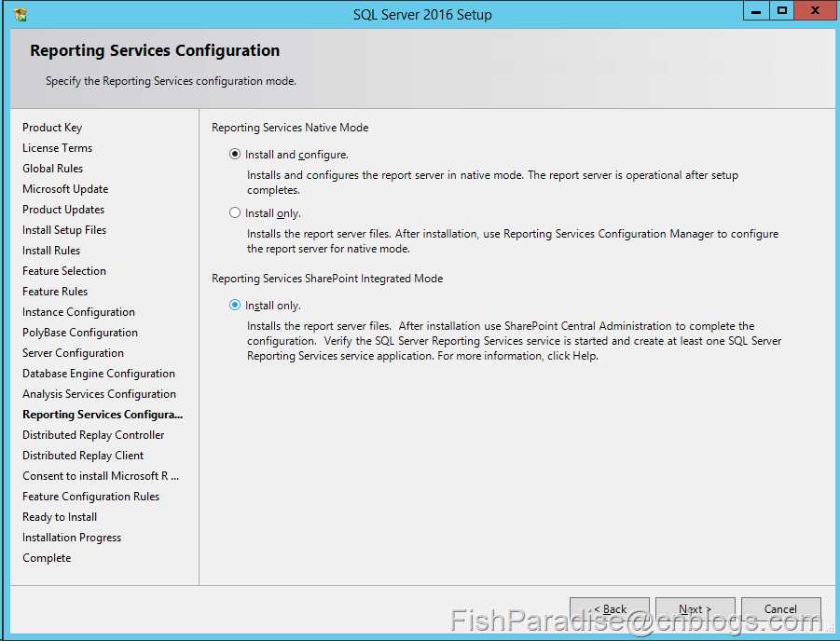This screenshot has height=641, width=840.
Task: Select the Server Configuration step
Action: tap(74, 353)
